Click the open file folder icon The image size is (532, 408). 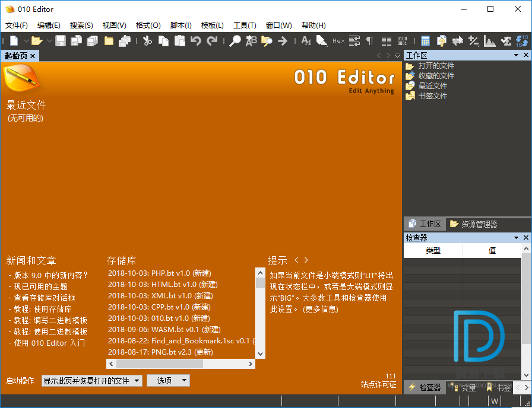37,41
